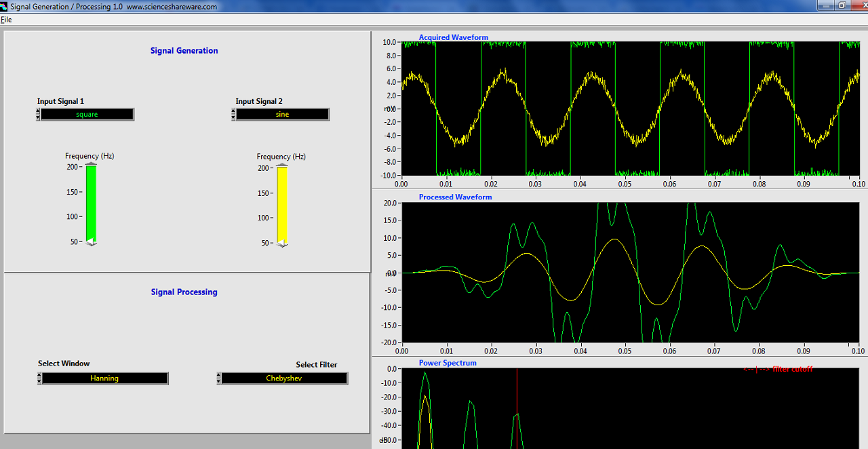Click the decrement arrow for Input Signal 2
This screenshot has width=868, height=449.
(x=233, y=117)
